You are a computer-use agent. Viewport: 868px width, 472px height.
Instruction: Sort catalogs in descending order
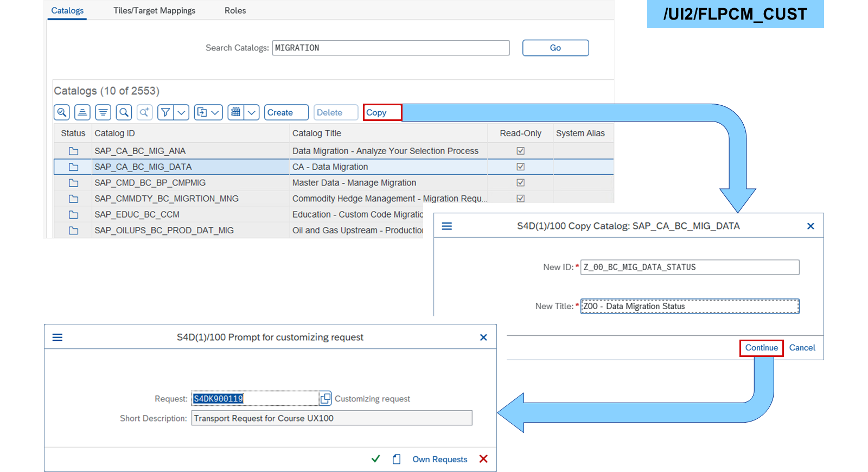pos(103,112)
